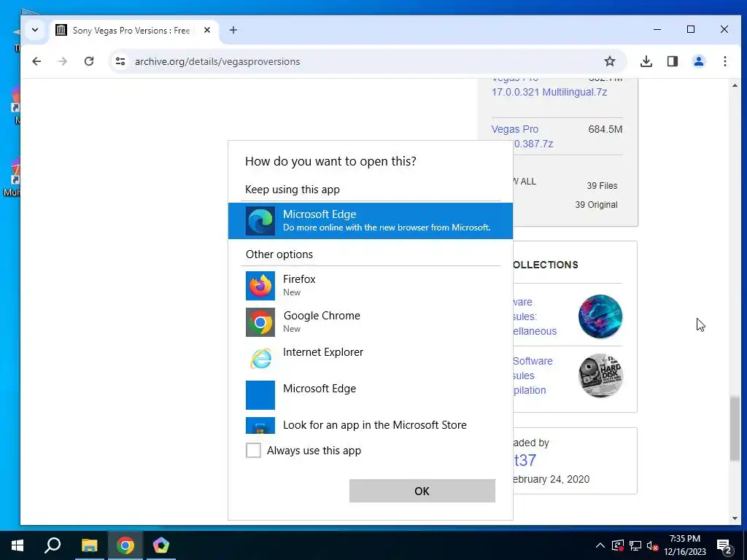Click the muted volume tray icon
The height and width of the screenshot is (560, 747).
(653, 545)
